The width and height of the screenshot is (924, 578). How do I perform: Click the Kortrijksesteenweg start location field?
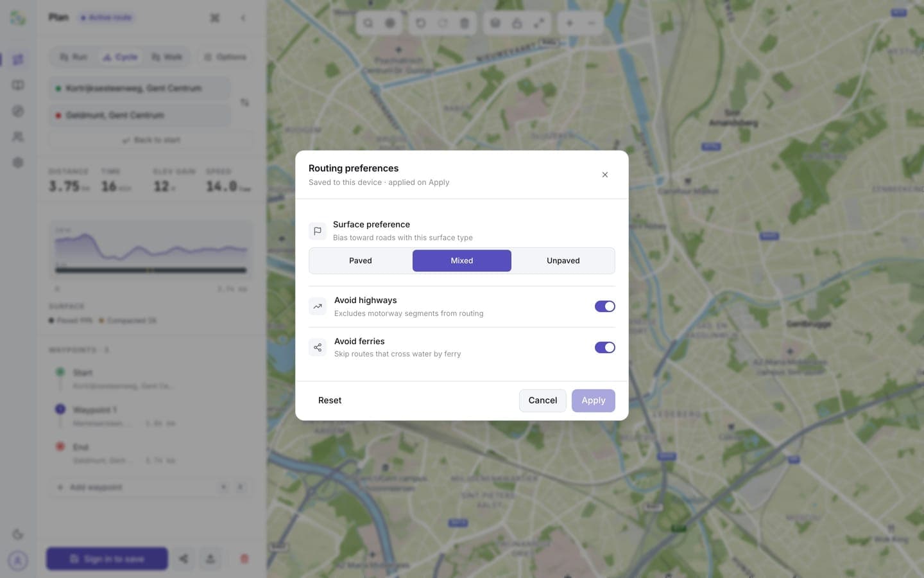tap(140, 88)
